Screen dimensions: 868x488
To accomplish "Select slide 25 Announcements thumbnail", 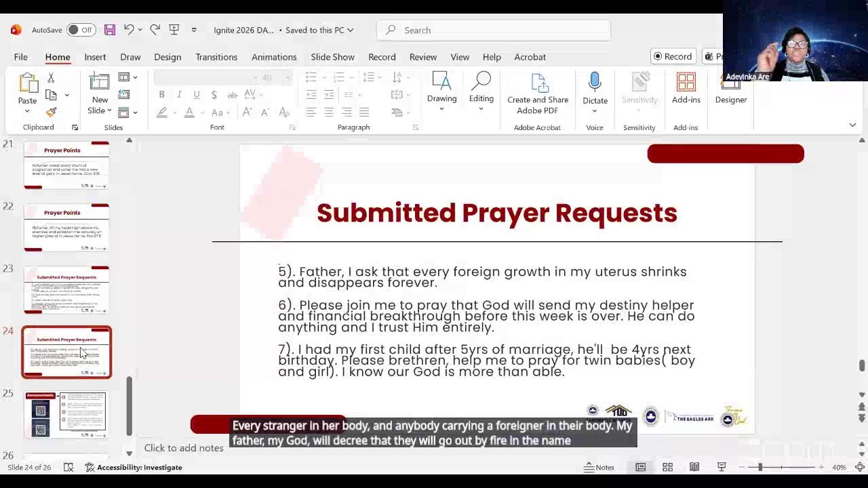I will coord(66,415).
